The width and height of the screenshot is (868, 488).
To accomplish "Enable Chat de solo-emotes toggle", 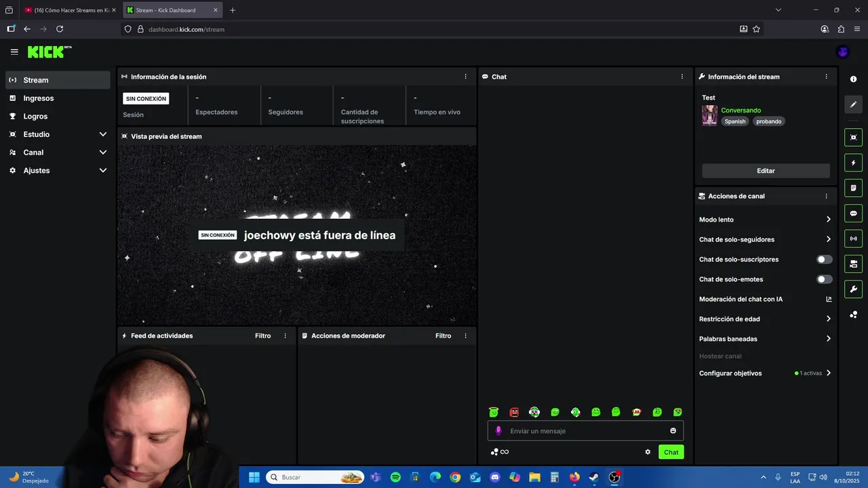I will (824, 279).
